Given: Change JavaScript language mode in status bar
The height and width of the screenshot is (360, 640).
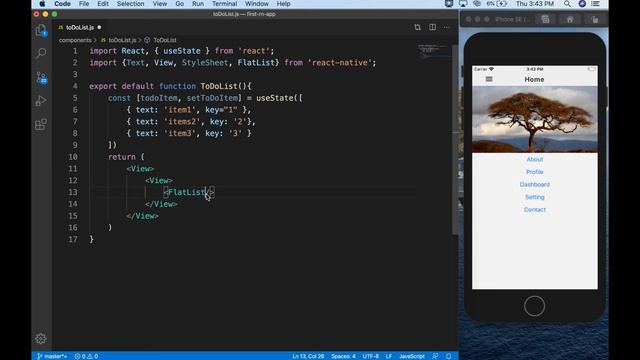Looking at the screenshot, I should 412,356.
